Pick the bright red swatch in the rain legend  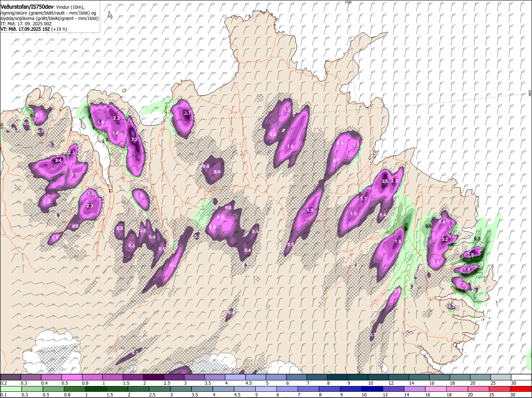tap(521, 388)
